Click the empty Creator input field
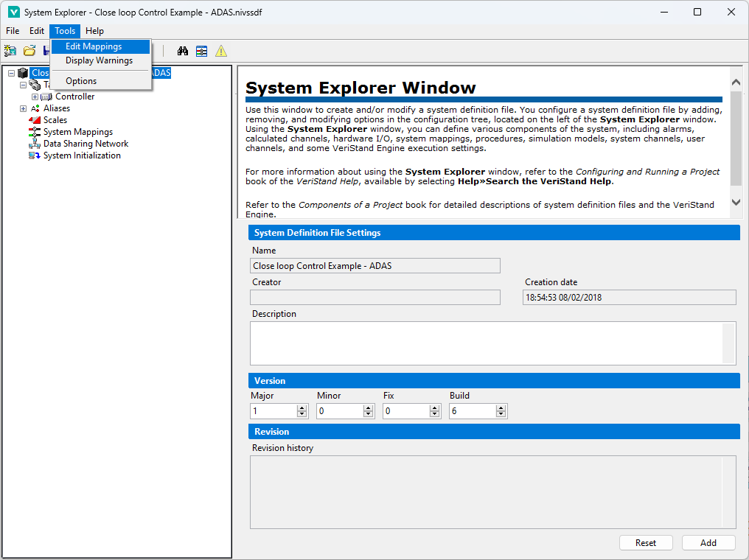This screenshot has height=560, width=749. point(375,298)
